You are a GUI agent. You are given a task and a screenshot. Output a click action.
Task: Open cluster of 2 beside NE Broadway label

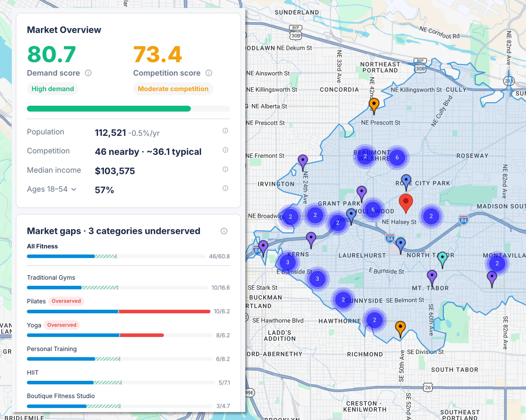click(x=290, y=217)
